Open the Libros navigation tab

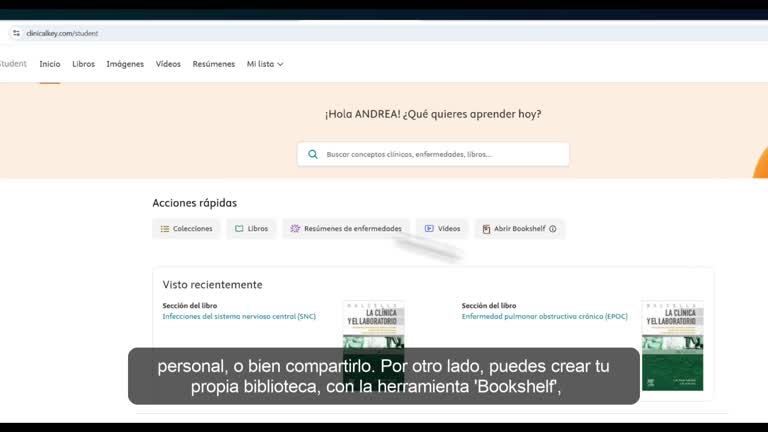pyautogui.click(x=83, y=64)
